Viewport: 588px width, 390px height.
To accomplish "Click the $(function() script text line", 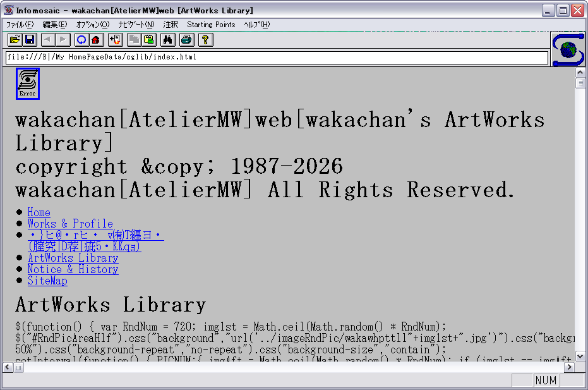I will pos(231,327).
